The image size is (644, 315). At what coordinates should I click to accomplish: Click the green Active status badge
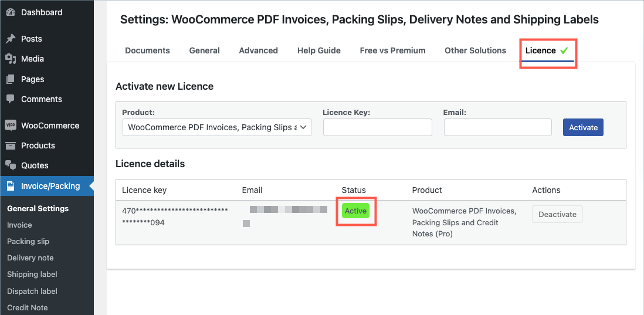pyautogui.click(x=355, y=211)
